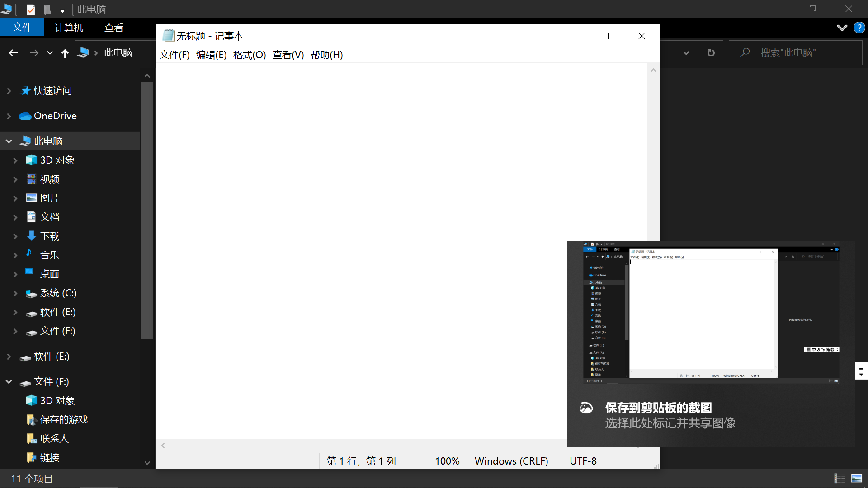Click the Back navigation arrow
The width and height of the screenshot is (868, 488).
(13, 53)
